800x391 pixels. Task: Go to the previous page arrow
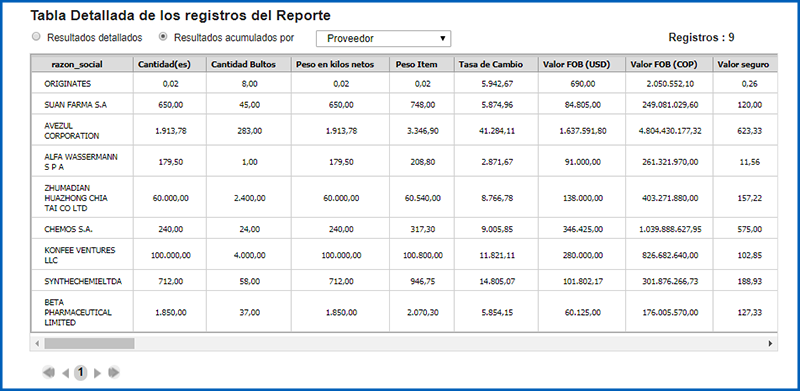65,374
